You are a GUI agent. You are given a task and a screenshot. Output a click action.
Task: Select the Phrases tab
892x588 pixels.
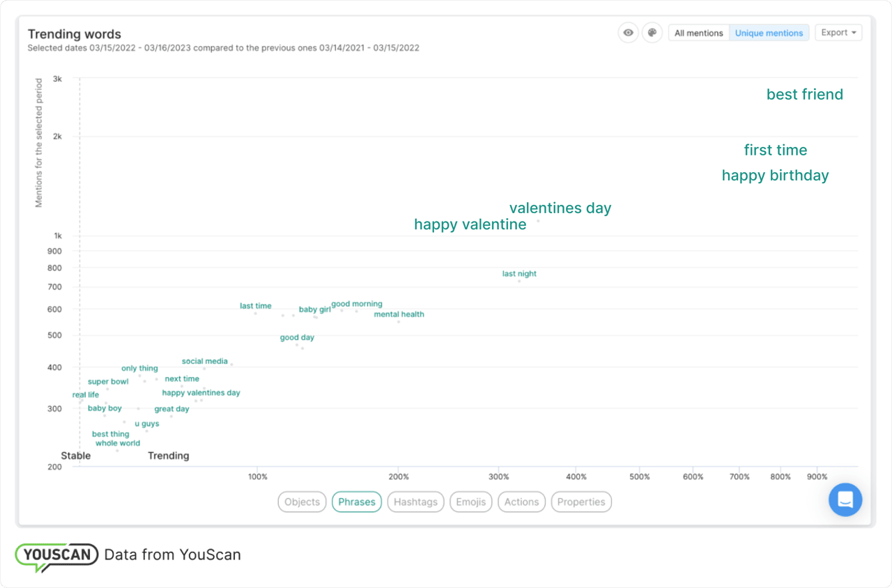(357, 502)
